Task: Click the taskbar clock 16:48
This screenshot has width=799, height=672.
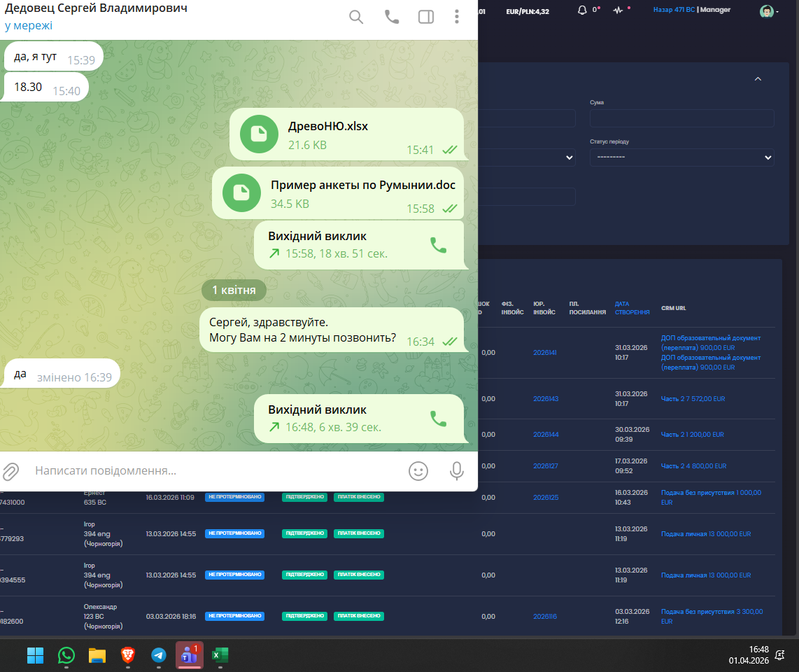Action: (758, 650)
